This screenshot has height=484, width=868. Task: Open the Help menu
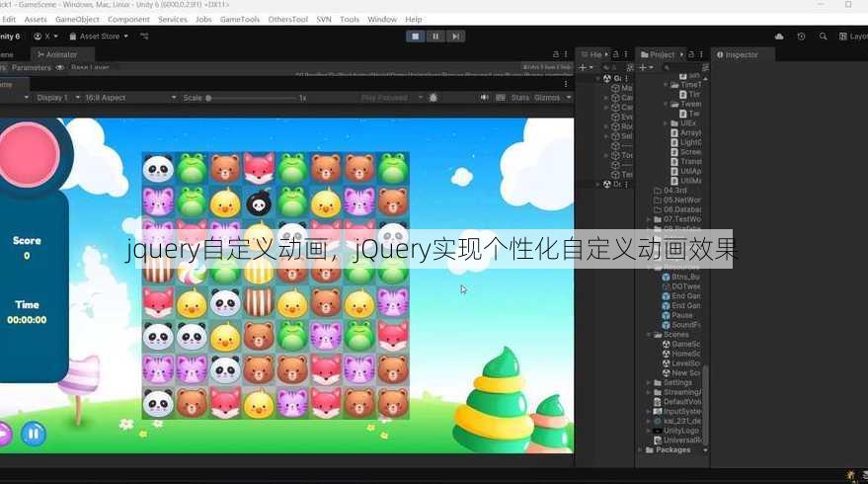click(x=414, y=20)
